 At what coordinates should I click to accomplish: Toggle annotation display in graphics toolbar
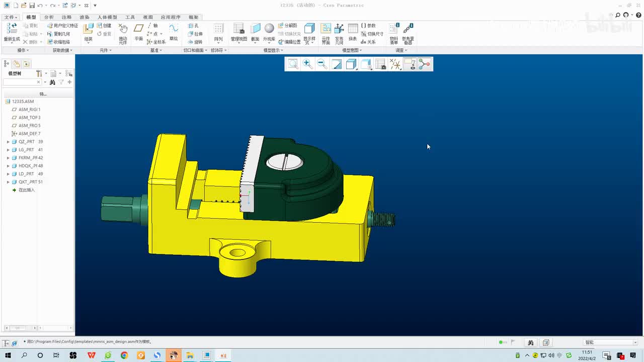tap(410, 64)
